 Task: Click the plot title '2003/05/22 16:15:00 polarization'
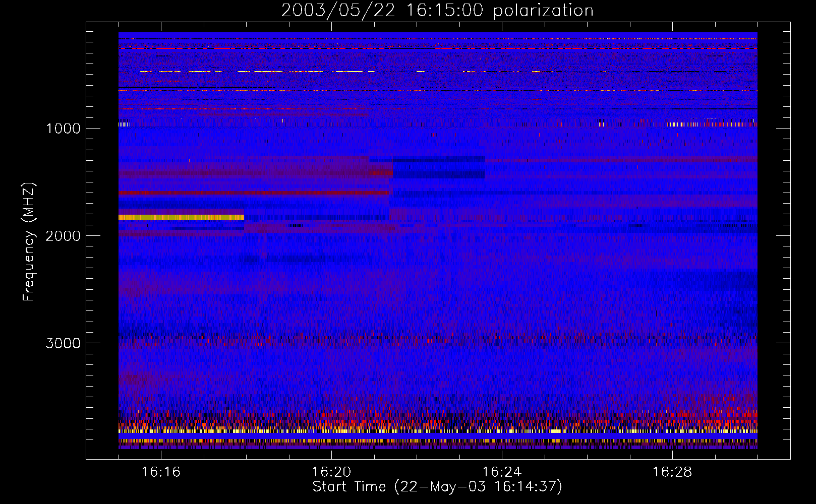click(437, 11)
